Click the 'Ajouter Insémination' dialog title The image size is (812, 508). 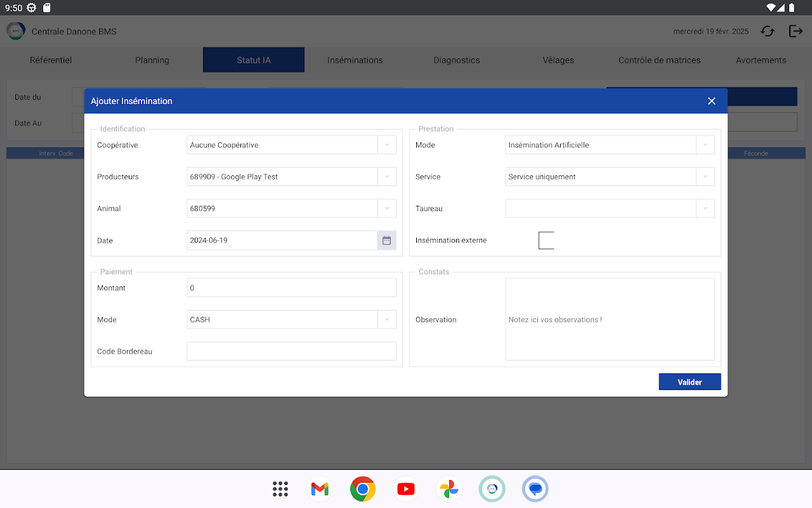[131, 101]
